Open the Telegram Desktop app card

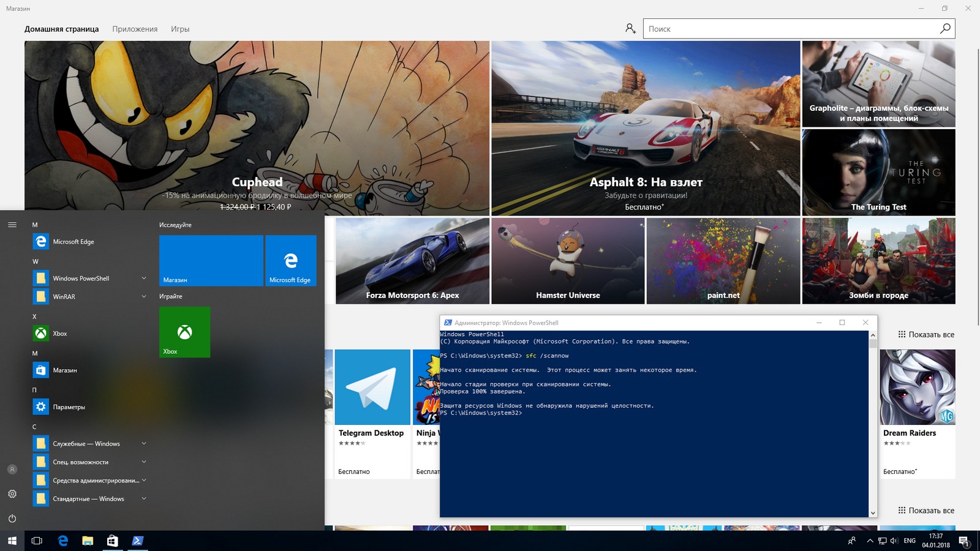[372, 414]
